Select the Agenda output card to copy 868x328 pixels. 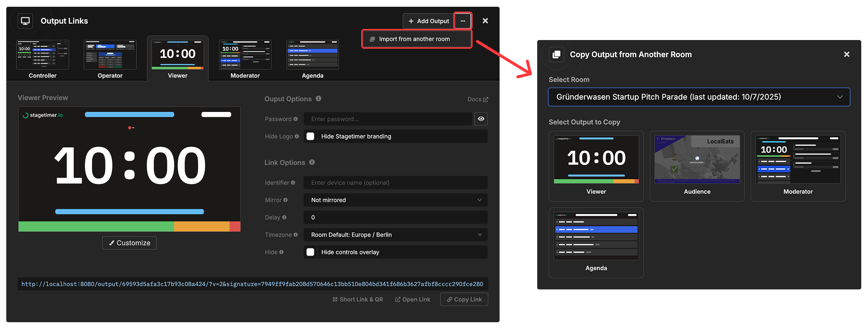click(596, 243)
